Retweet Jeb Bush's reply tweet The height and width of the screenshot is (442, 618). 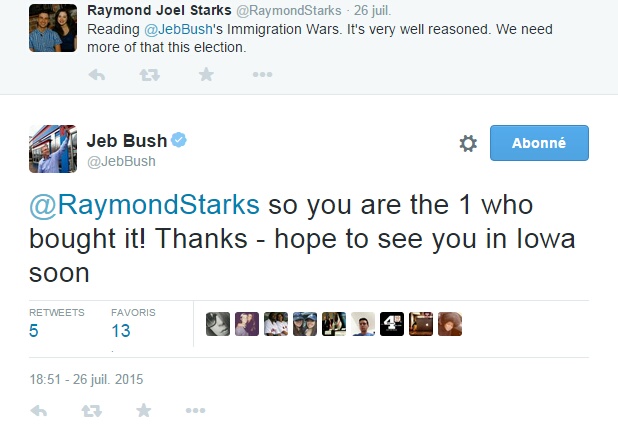(91, 410)
